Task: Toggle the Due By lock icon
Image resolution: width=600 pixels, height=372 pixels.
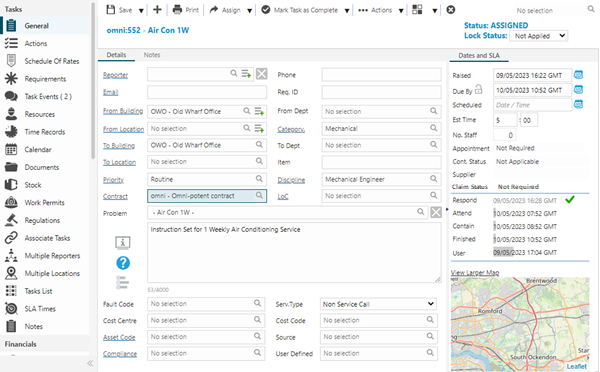Action: [479, 90]
